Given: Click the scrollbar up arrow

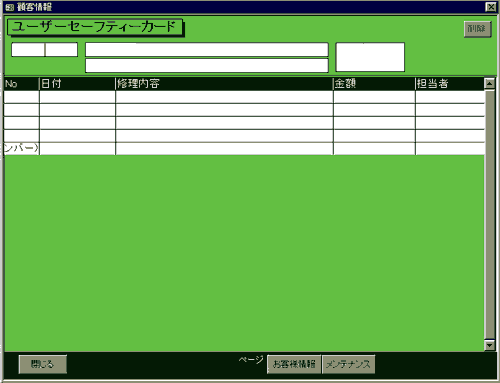Looking at the screenshot, I should (489, 83).
